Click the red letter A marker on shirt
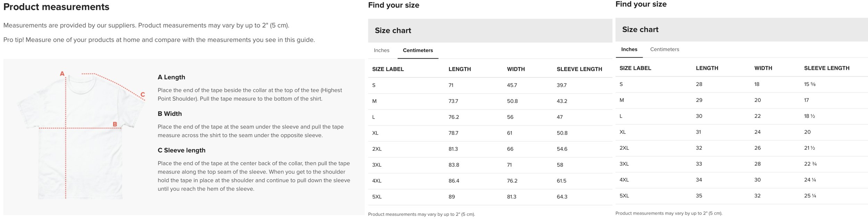The image size is (868, 220). tap(62, 73)
